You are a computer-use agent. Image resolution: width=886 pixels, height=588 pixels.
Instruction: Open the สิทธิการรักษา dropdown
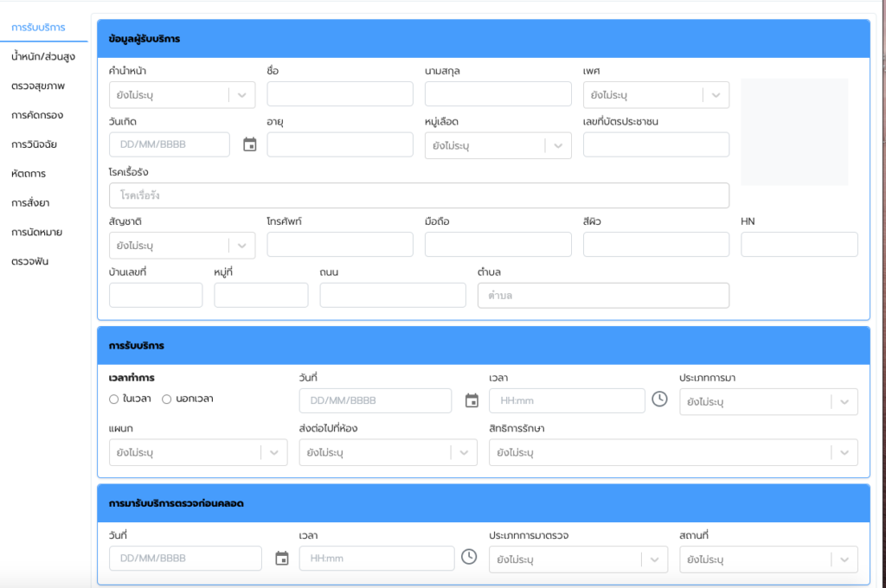pos(672,452)
